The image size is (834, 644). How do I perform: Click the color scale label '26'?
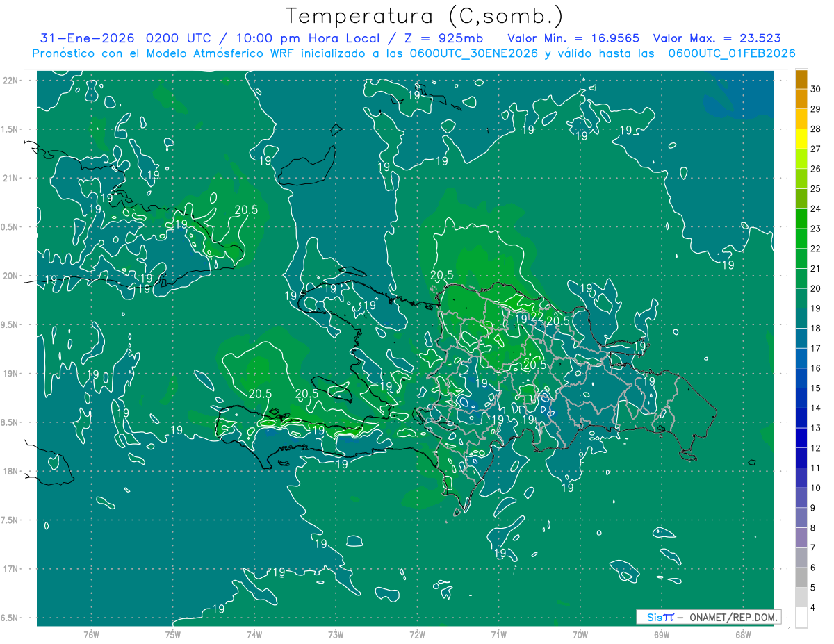(816, 169)
